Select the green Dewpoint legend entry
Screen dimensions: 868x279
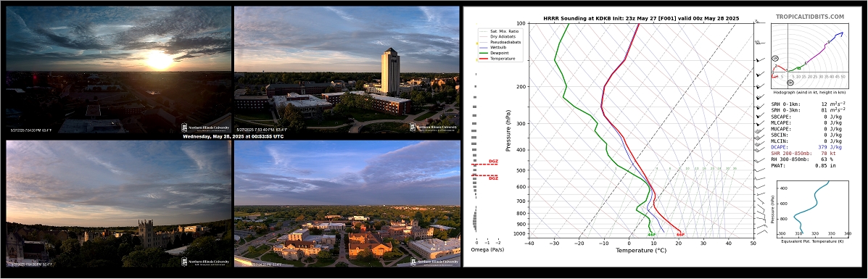pos(495,53)
